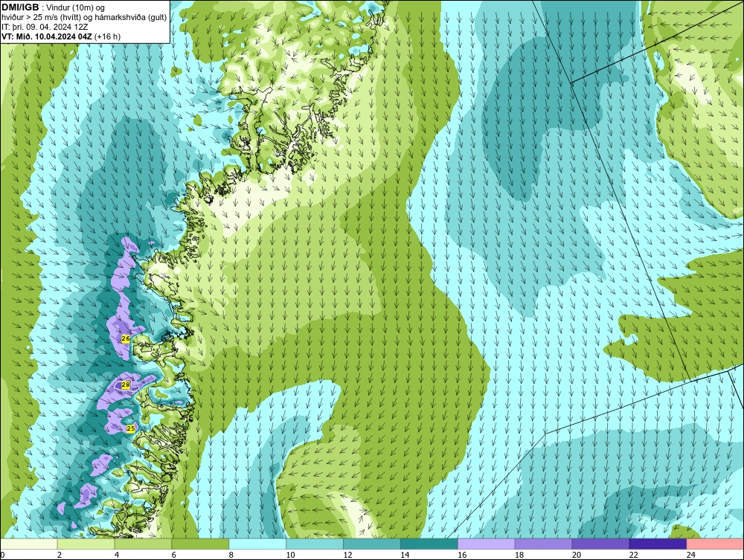Click the pink legend swatch above 24 m/s
Screen dimensions: 744x560
(x=715, y=544)
